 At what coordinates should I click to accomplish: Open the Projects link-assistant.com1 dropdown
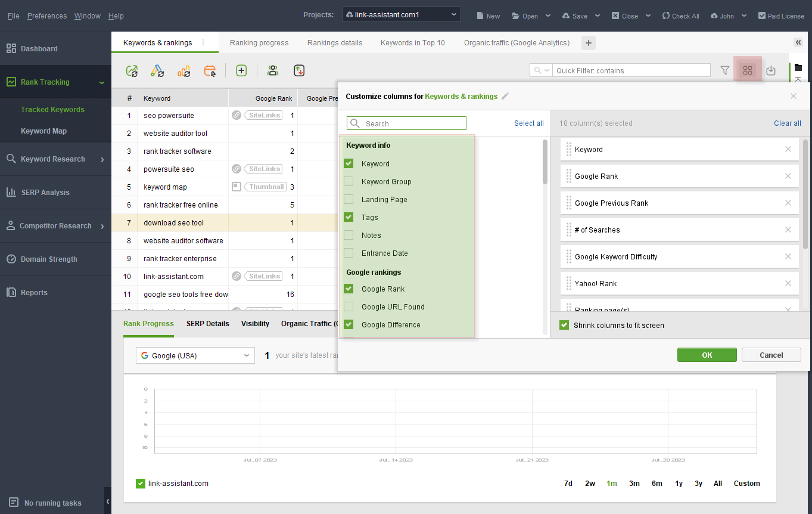click(x=401, y=14)
